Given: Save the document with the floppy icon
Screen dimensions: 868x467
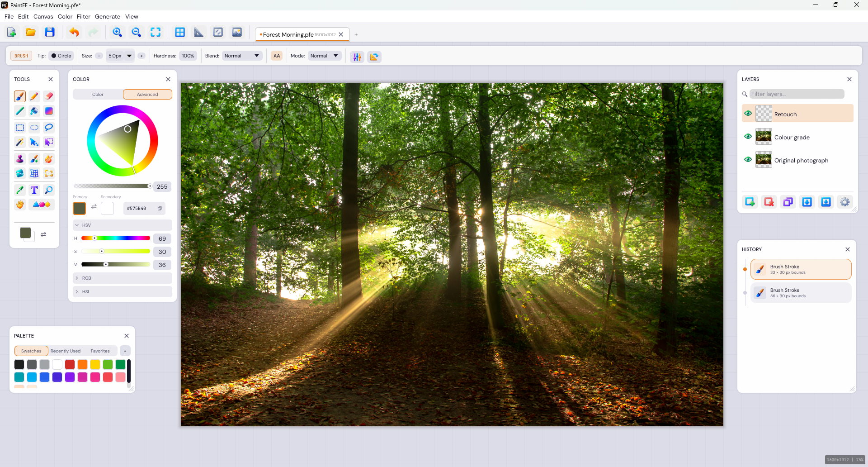Looking at the screenshot, I should [x=50, y=32].
